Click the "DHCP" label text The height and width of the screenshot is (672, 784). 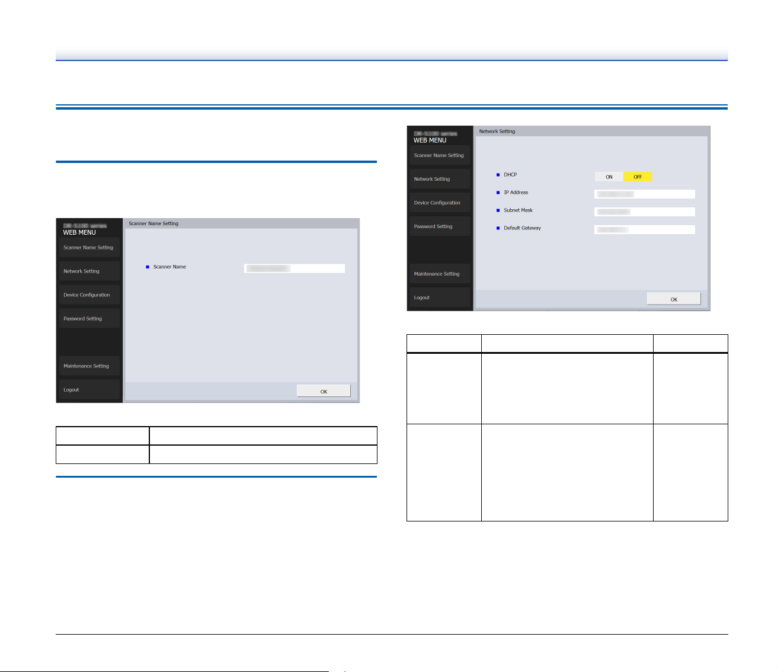510,175
